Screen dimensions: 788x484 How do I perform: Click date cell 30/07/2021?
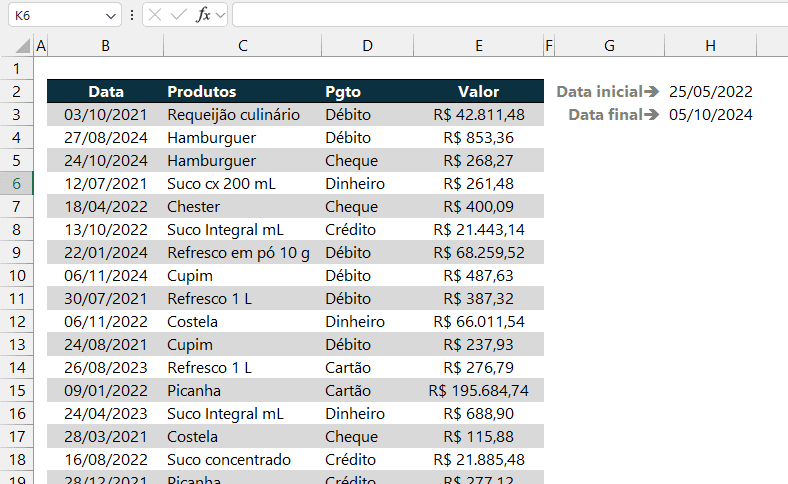[106, 299]
